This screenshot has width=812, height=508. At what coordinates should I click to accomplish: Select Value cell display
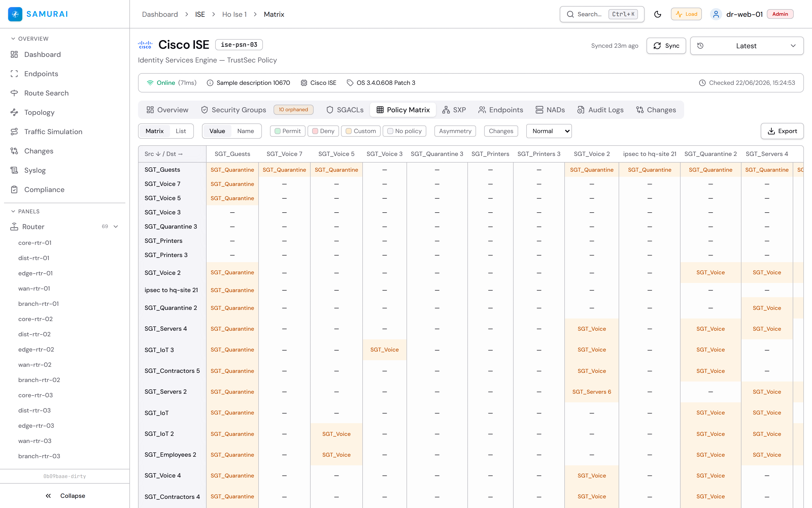(x=217, y=131)
